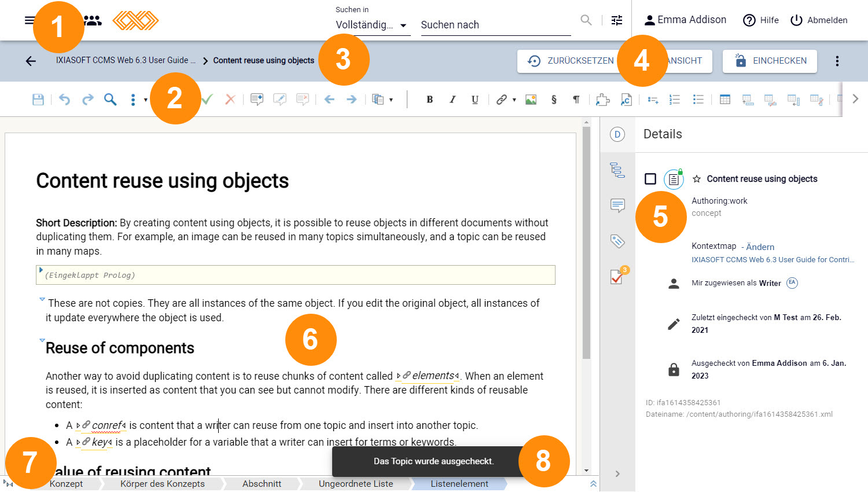Insert reusable component with the puzzle icon

tap(603, 100)
